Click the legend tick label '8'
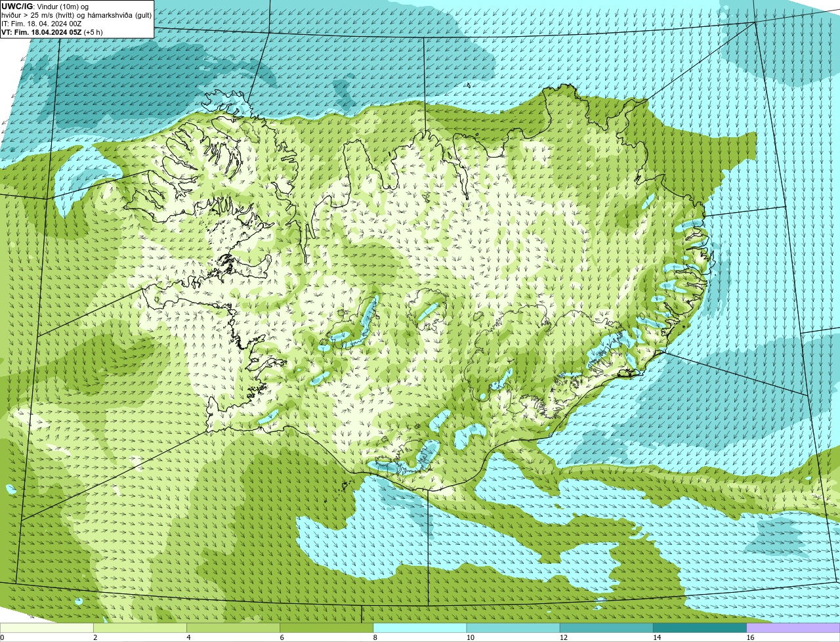 pos(375,637)
